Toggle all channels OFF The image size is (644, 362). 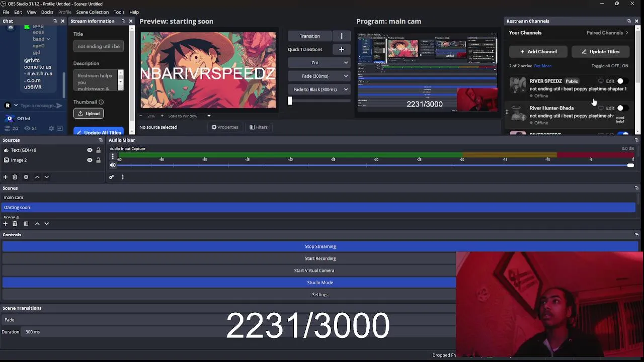click(614, 66)
